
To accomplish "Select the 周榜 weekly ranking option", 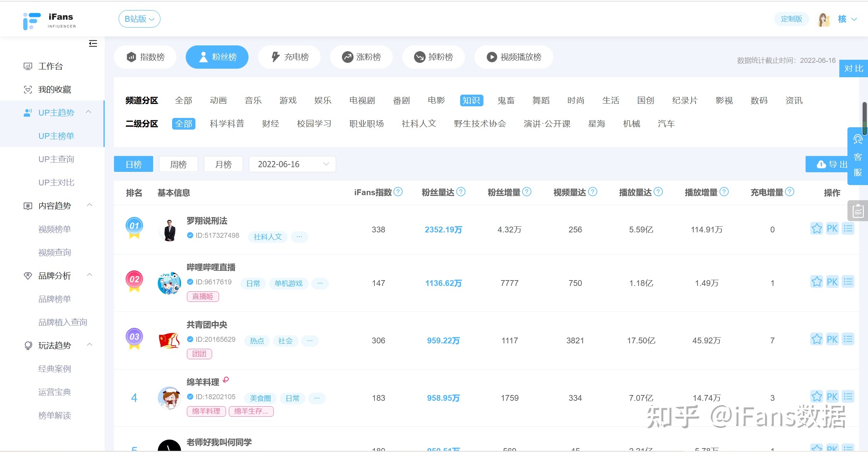I will [x=178, y=165].
